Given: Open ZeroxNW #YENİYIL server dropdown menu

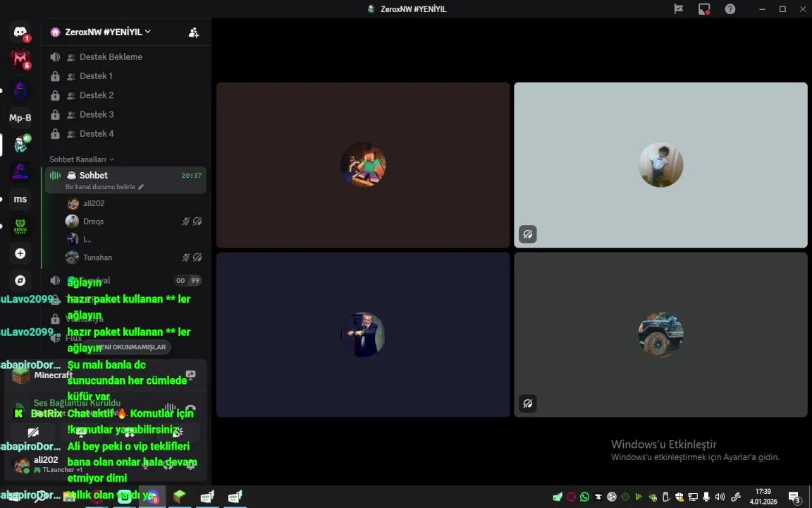Looking at the screenshot, I should 108,32.
